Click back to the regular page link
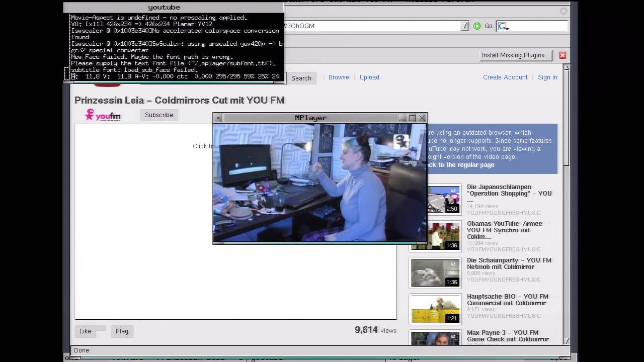The width and height of the screenshot is (644, 362). [460, 165]
